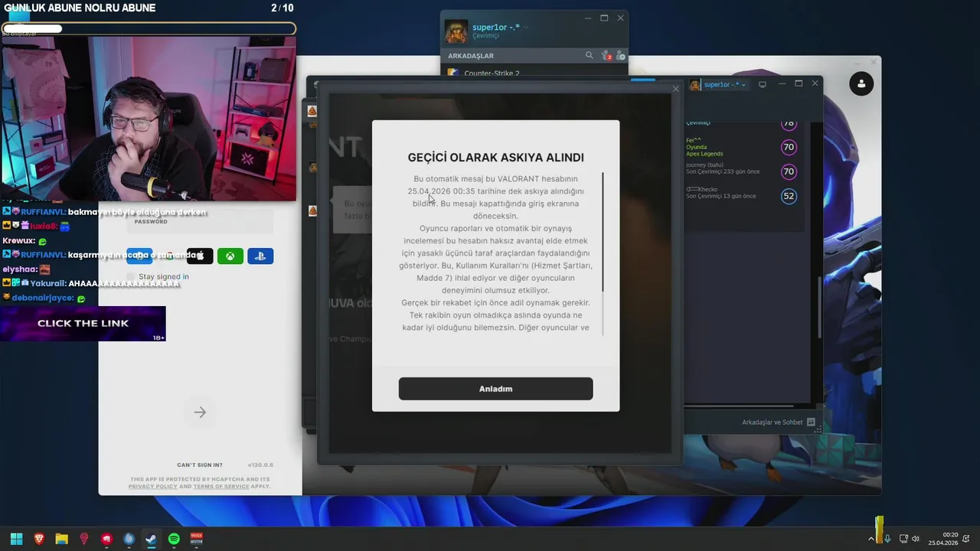Click level 70 badge next to journey (batu)
Screen dimensions: 980x551
click(x=789, y=171)
